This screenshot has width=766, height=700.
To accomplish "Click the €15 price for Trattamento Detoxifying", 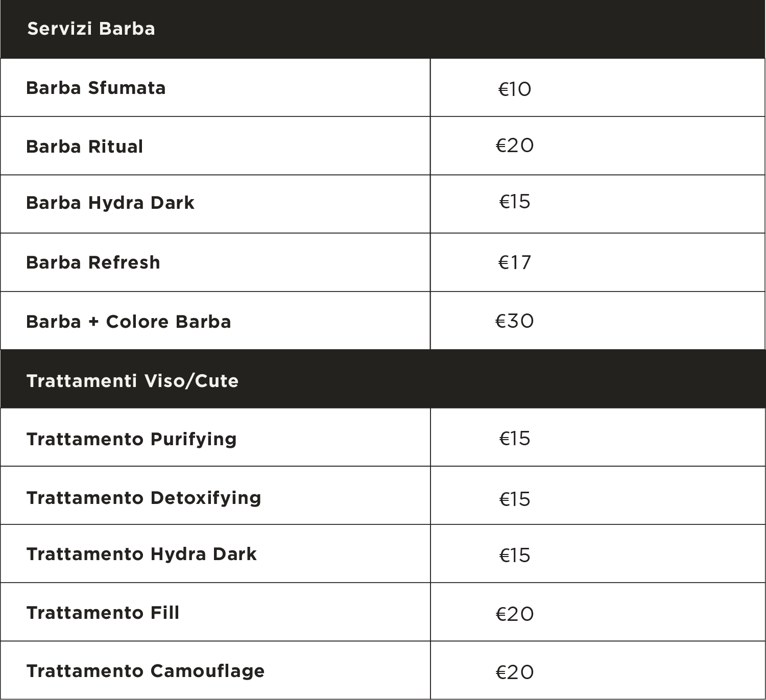I will tap(515, 499).
